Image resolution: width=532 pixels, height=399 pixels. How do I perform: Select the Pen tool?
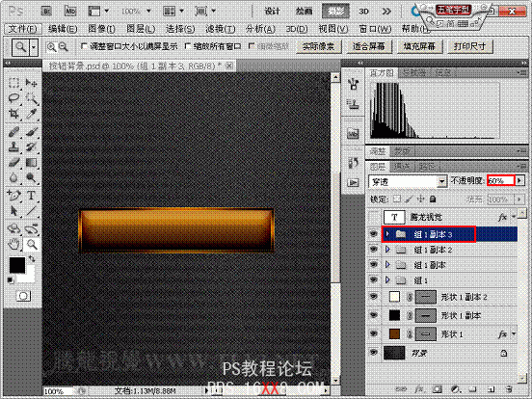pos(13,196)
